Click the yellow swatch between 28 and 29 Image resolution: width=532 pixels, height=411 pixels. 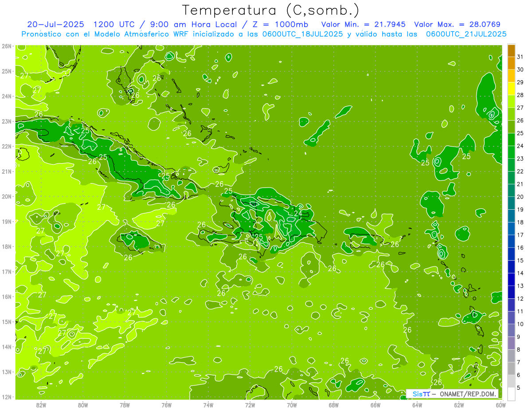[x=511, y=89]
